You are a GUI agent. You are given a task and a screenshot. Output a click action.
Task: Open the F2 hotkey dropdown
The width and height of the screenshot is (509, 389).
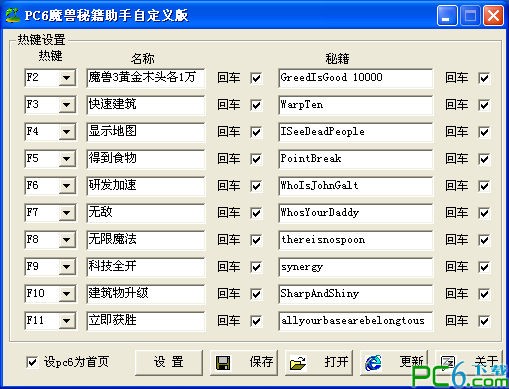click(x=67, y=78)
